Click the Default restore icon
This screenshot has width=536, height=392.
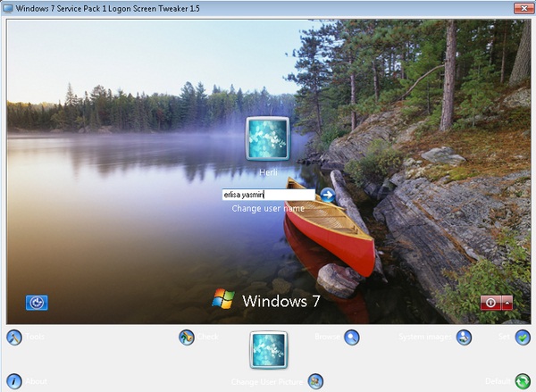click(523, 381)
